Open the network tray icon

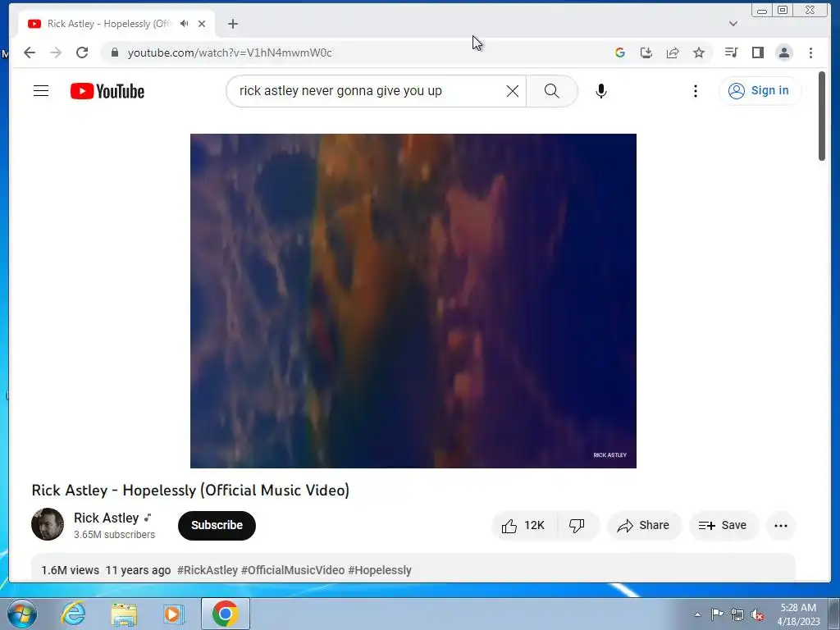[x=737, y=614]
